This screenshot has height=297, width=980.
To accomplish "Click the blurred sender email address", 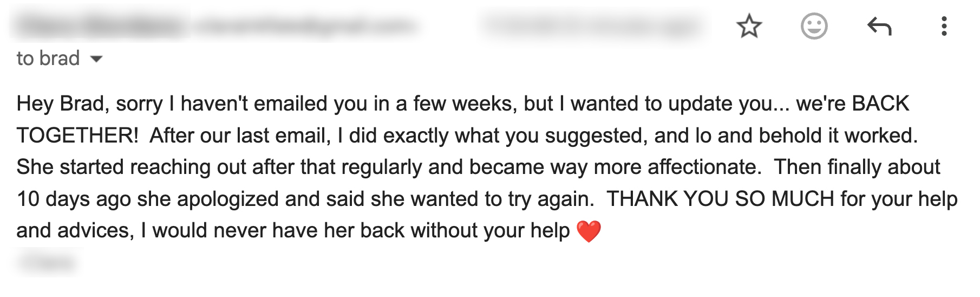I will click(306, 25).
